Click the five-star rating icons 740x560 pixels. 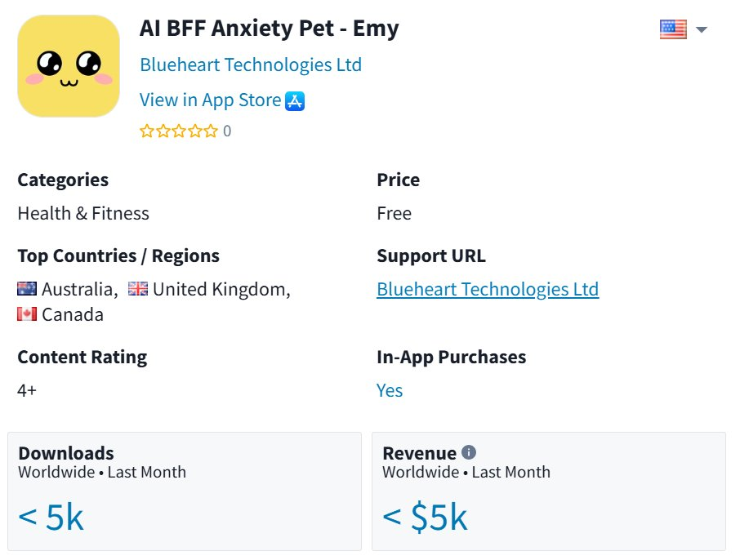[179, 131]
